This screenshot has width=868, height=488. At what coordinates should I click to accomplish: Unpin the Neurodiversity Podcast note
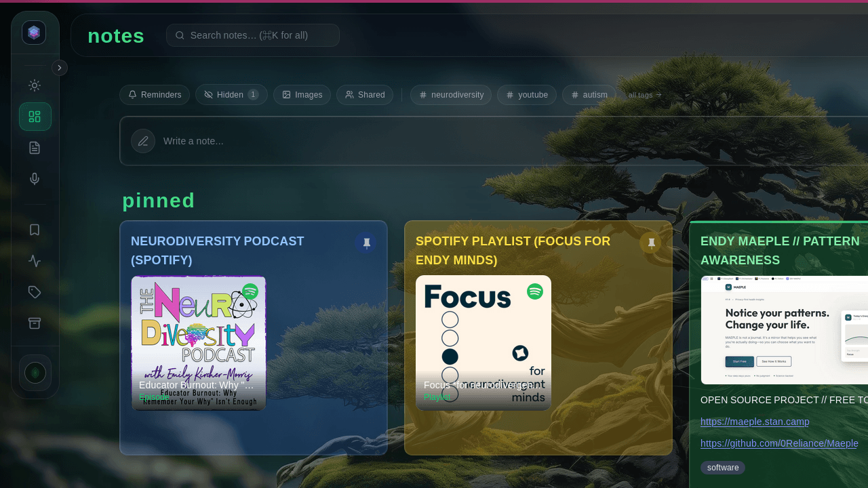click(x=366, y=243)
